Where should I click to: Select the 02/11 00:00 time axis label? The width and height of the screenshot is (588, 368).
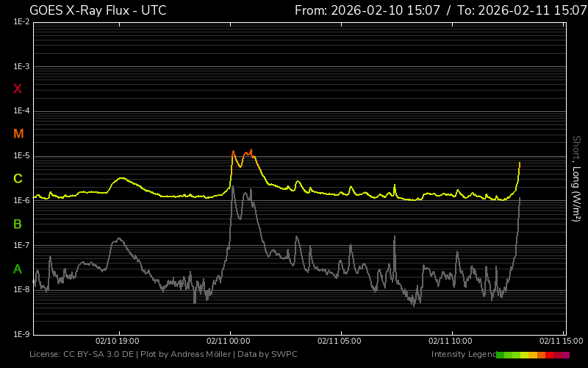point(229,341)
